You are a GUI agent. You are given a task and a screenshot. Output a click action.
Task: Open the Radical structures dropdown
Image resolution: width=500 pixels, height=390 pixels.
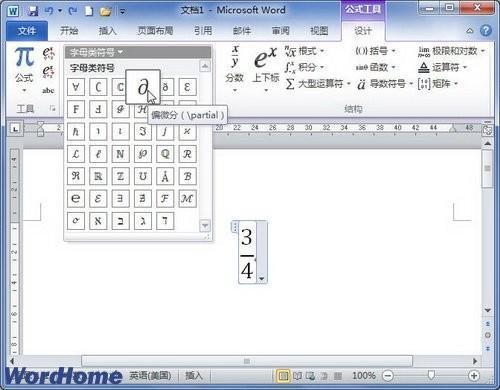point(304,51)
